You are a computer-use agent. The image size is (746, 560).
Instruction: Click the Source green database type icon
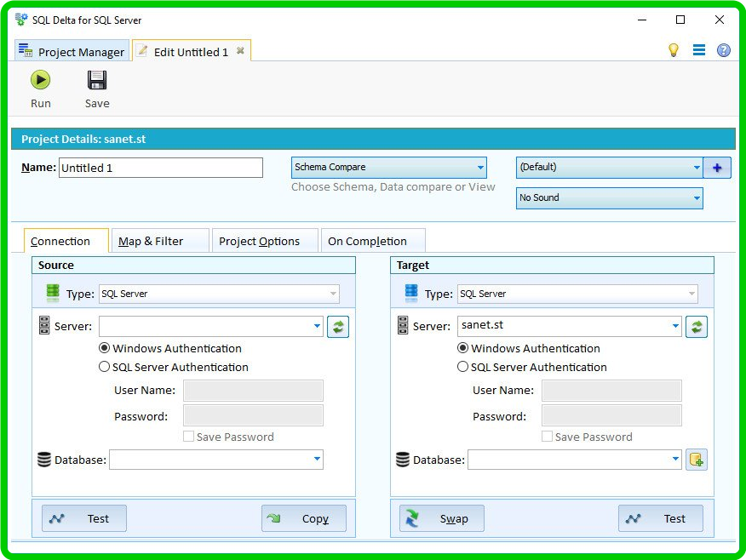pos(53,293)
